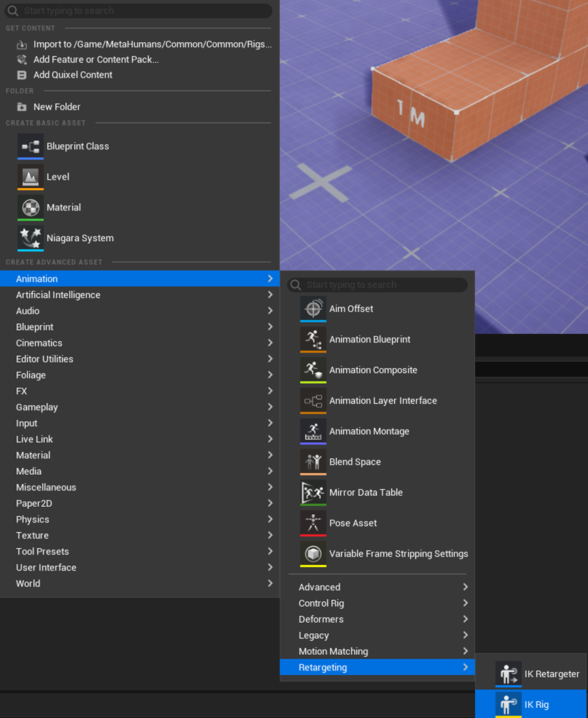Screen dimensions: 588x718
Task: Expand the Motion Matching submenu arrow
Action: coord(465,651)
